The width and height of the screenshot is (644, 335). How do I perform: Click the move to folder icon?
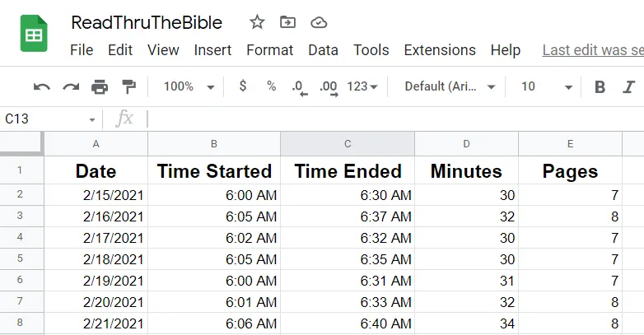coord(287,22)
